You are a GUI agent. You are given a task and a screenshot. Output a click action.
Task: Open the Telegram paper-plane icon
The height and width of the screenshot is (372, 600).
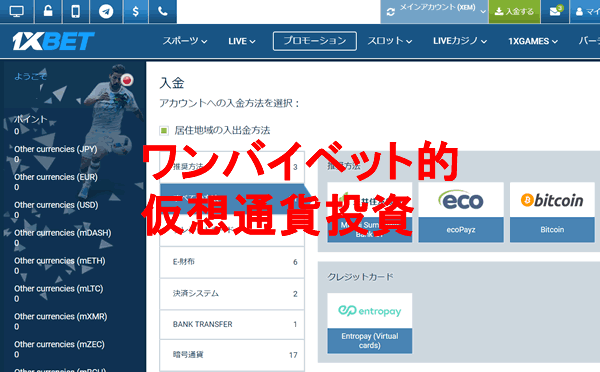pyautogui.click(x=106, y=11)
